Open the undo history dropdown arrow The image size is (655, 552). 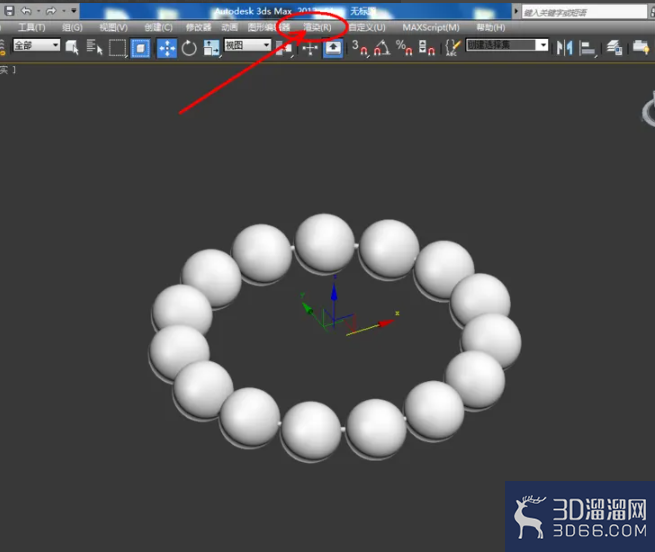pyautogui.click(x=38, y=11)
